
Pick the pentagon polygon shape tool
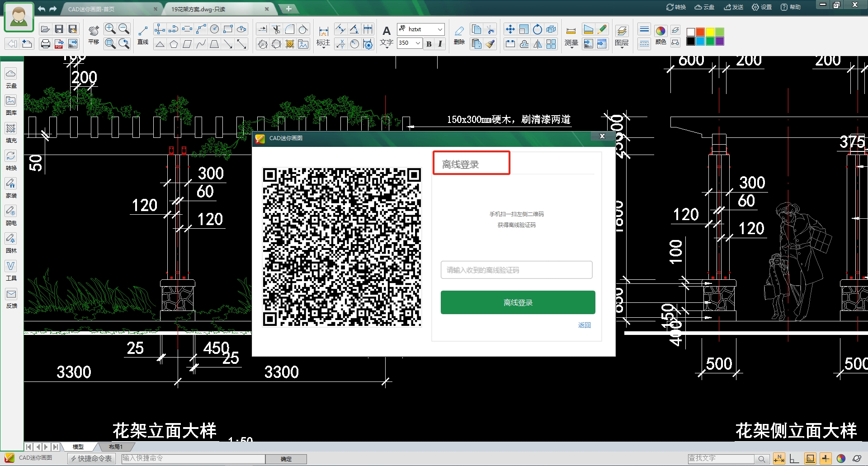pyautogui.click(x=174, y=44)
